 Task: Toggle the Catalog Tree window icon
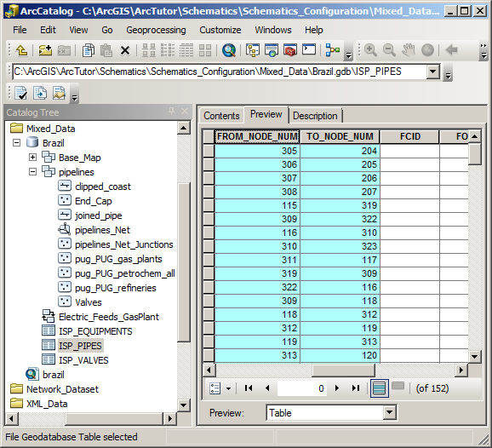[252, 50]
